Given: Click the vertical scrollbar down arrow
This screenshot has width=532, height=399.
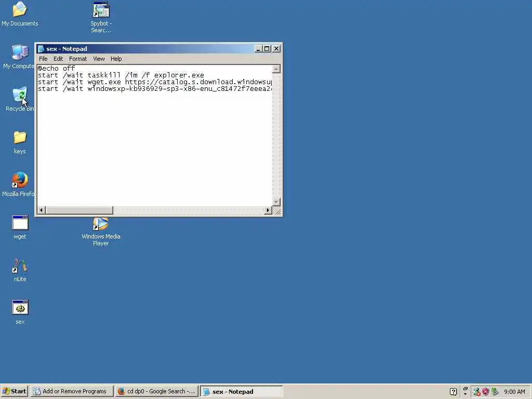Looking at the screenshot, I should point(276,202).
